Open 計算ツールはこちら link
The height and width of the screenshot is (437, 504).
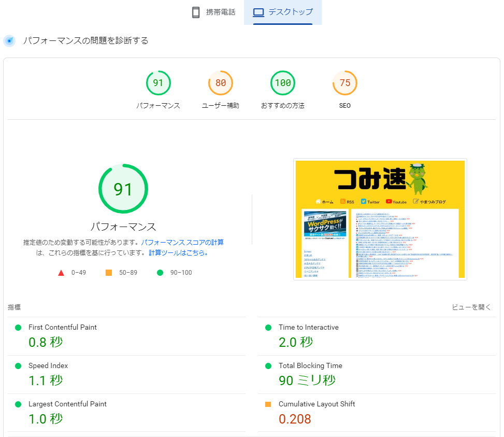178,253
